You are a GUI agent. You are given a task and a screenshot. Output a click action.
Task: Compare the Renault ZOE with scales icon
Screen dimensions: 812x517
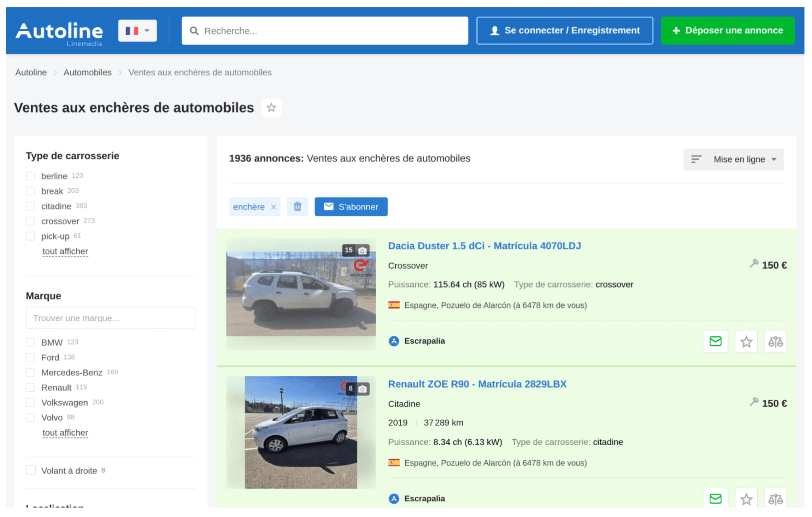[x=776, y=498]
